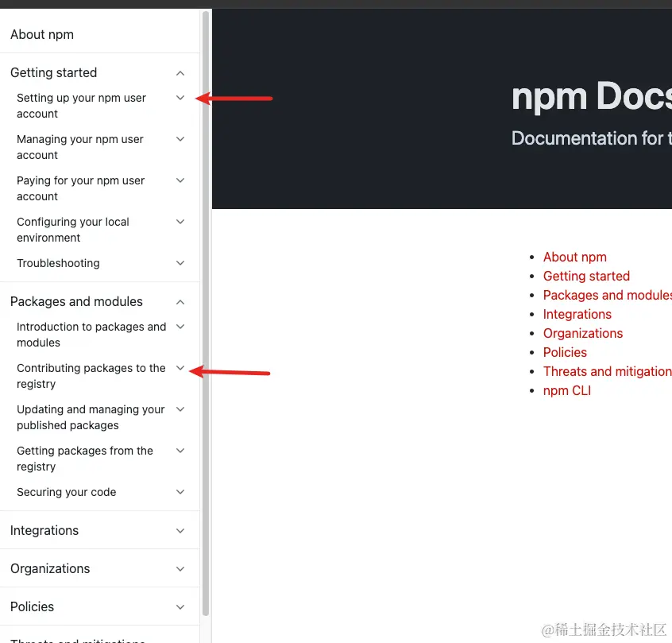Expand Introduction to packages and modules chevron

click(180, 327)
